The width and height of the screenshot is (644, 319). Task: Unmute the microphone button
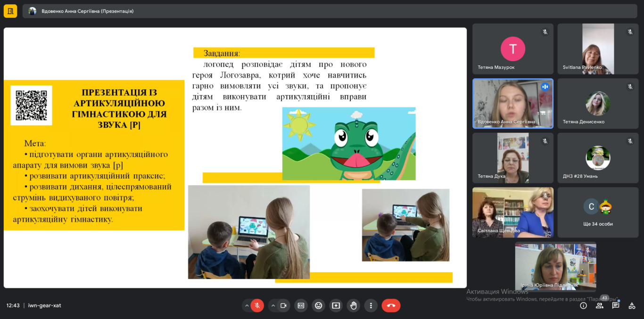tap(257, 305)
